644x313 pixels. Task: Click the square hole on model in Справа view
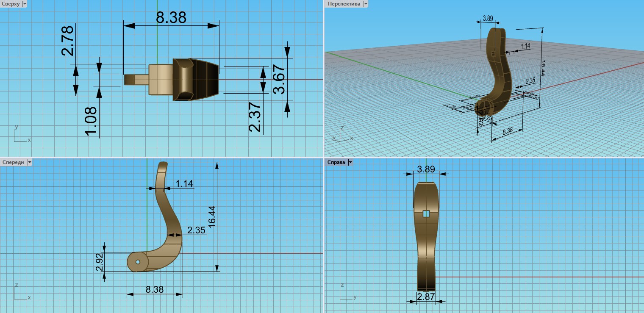pos(426,214)
